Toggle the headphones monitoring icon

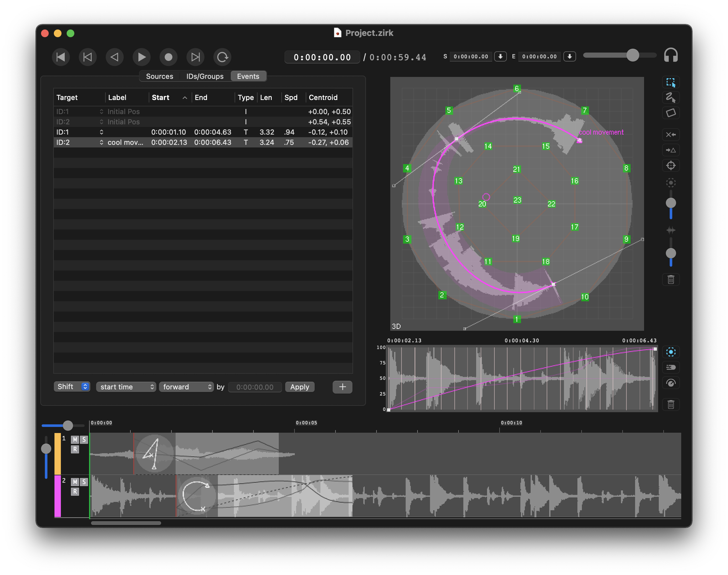point(671,55)
